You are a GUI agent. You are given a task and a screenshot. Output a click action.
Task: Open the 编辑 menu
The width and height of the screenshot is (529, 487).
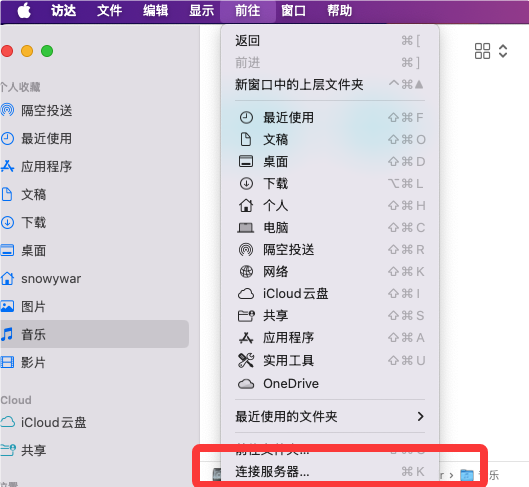point(156,11)
